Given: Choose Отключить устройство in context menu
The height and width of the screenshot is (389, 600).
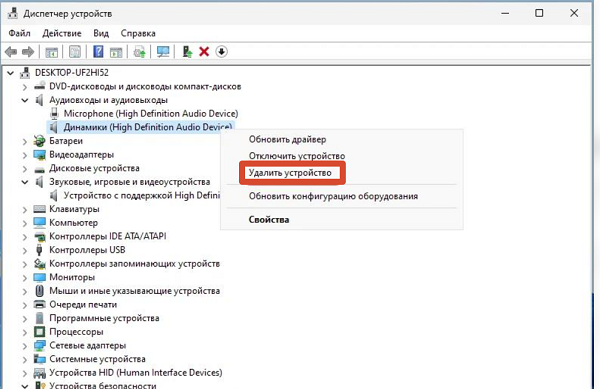Looking at the screenshot, I should [x=297, y=156].
